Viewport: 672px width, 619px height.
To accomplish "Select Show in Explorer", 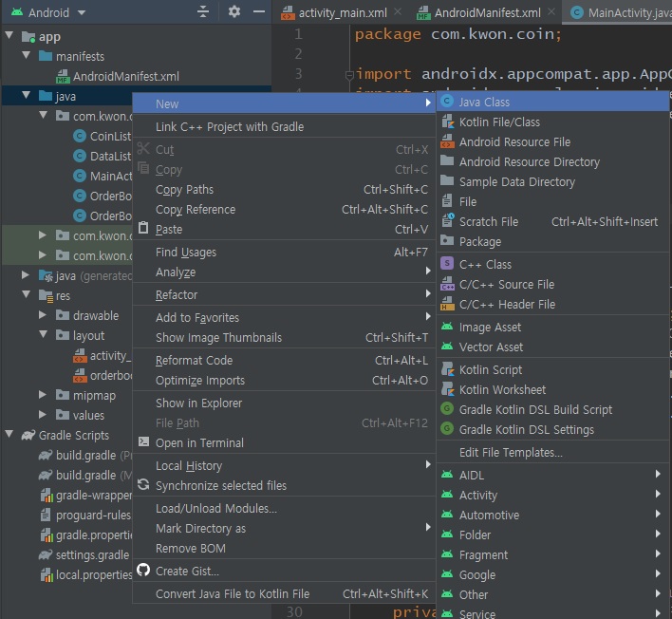I will tap(284, 403).
